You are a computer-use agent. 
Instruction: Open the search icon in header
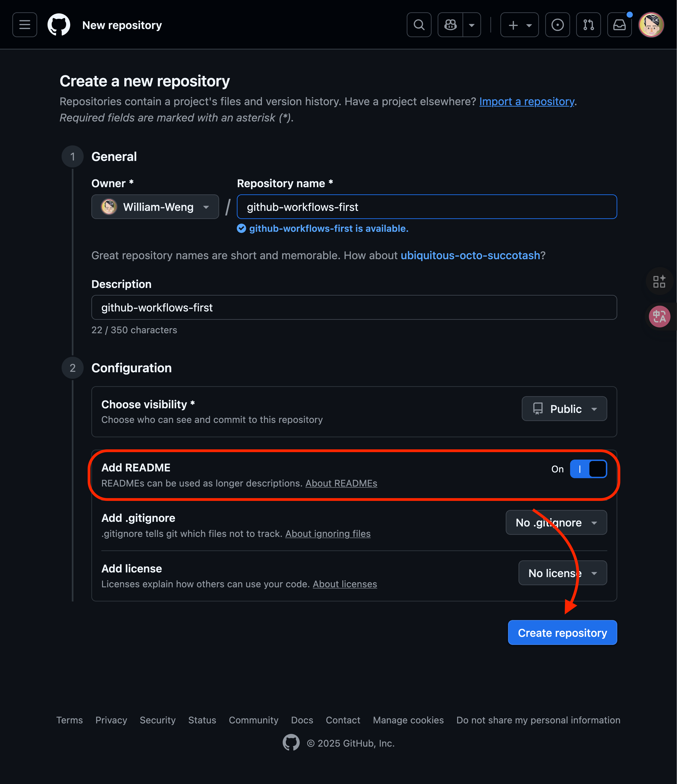click(x=419, y=25)
